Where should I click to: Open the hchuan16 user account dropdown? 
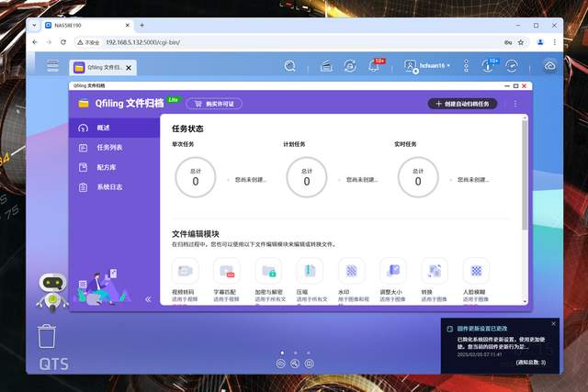coord(427,66)
